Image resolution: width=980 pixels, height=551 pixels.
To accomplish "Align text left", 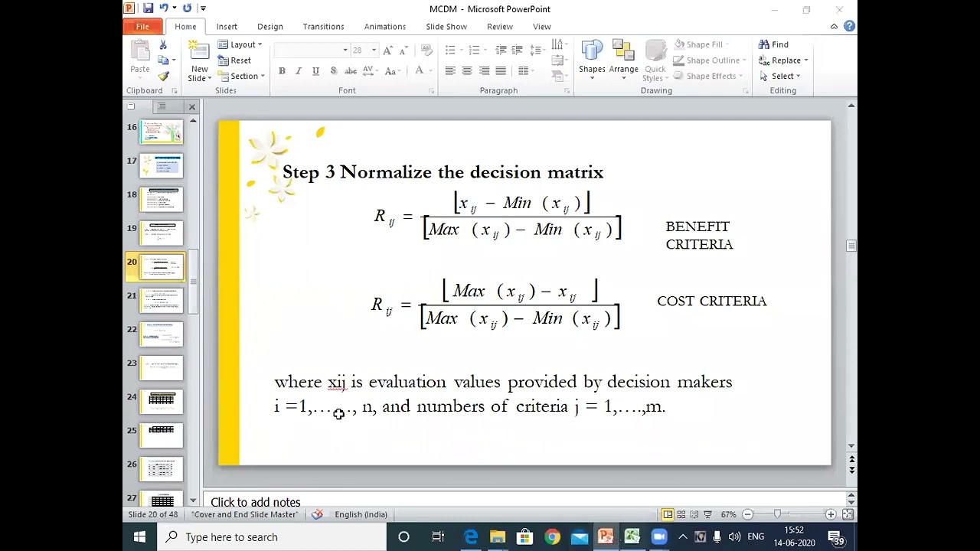I will point(450,71).
